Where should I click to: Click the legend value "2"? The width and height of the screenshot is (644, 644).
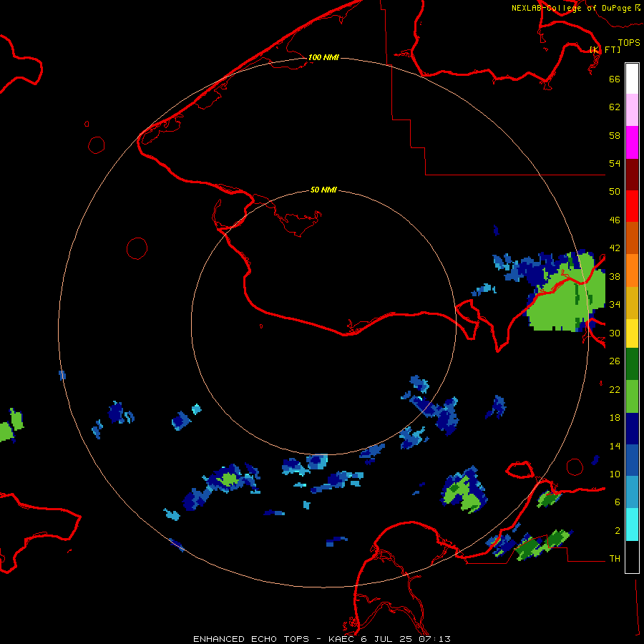point(618,531)
